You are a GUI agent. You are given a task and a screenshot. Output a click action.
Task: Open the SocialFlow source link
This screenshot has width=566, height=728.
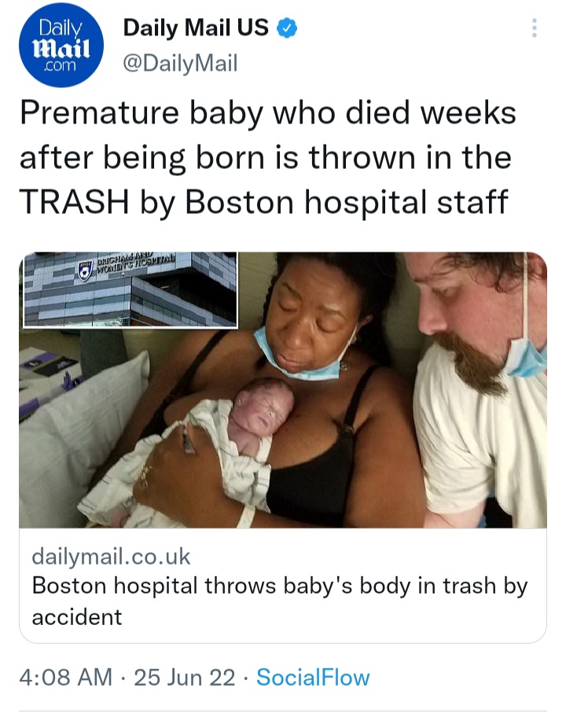coord(313,677)
